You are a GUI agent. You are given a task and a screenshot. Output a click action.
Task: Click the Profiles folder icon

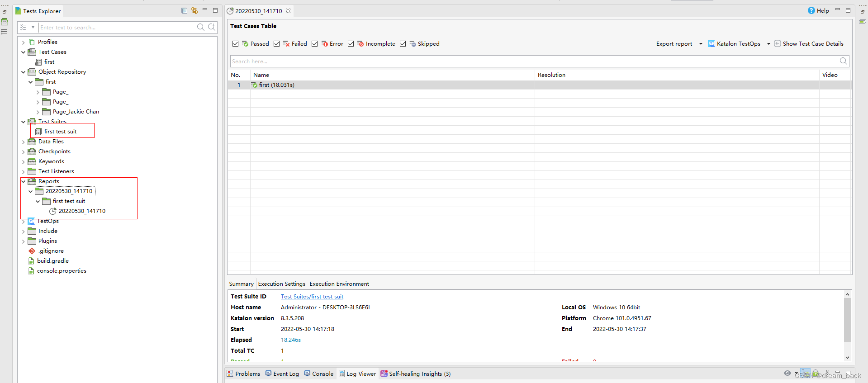click(x=32, y=42)
